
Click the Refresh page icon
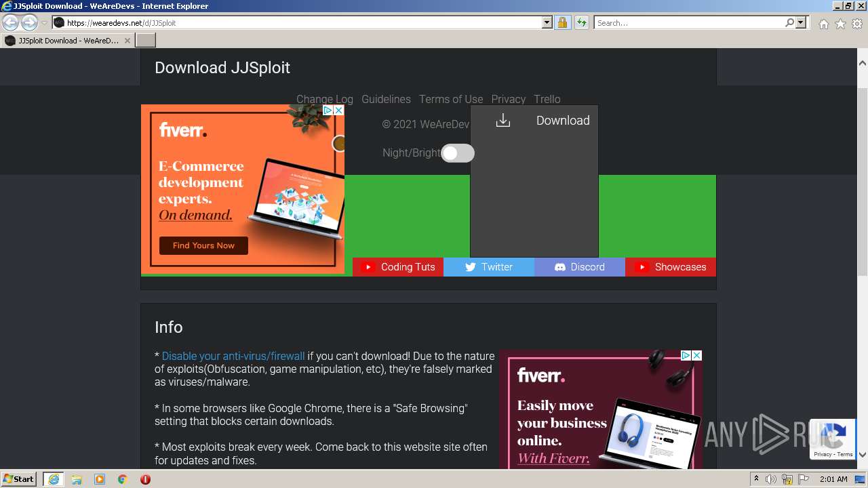581,22
